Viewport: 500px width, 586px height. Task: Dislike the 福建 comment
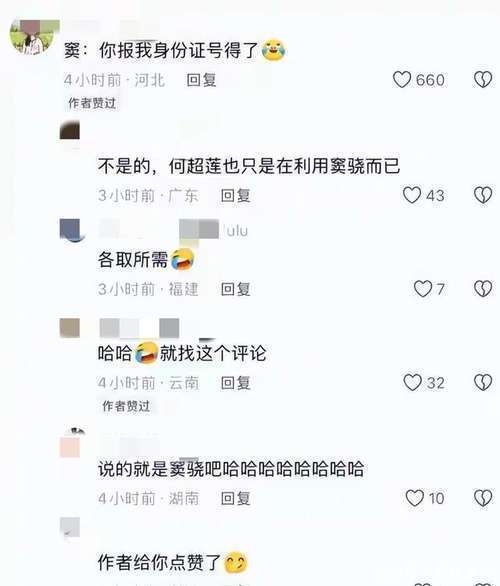click(x=483, y=289)
